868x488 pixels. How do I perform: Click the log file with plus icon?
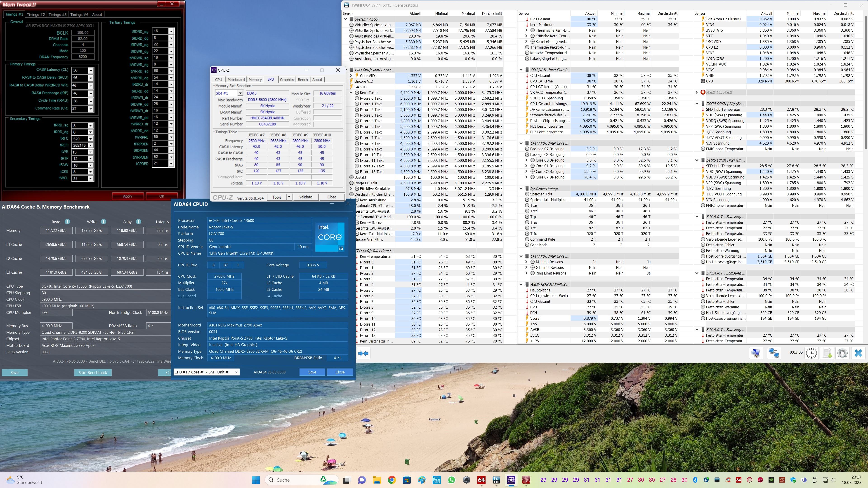(x=827, y=353)
